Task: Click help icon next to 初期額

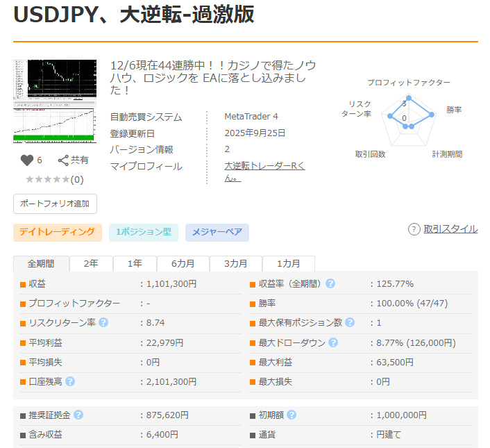Action: click(292, 415)
